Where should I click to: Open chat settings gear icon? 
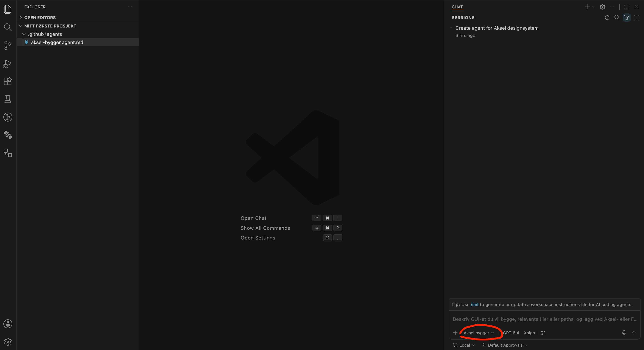(x=602, y=7)
